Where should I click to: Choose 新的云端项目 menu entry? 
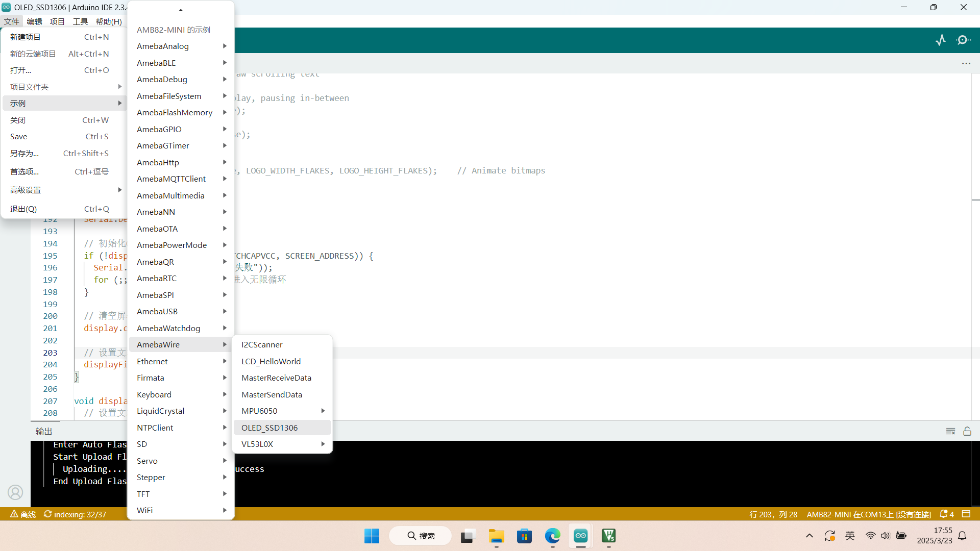[x=63, y=54]
